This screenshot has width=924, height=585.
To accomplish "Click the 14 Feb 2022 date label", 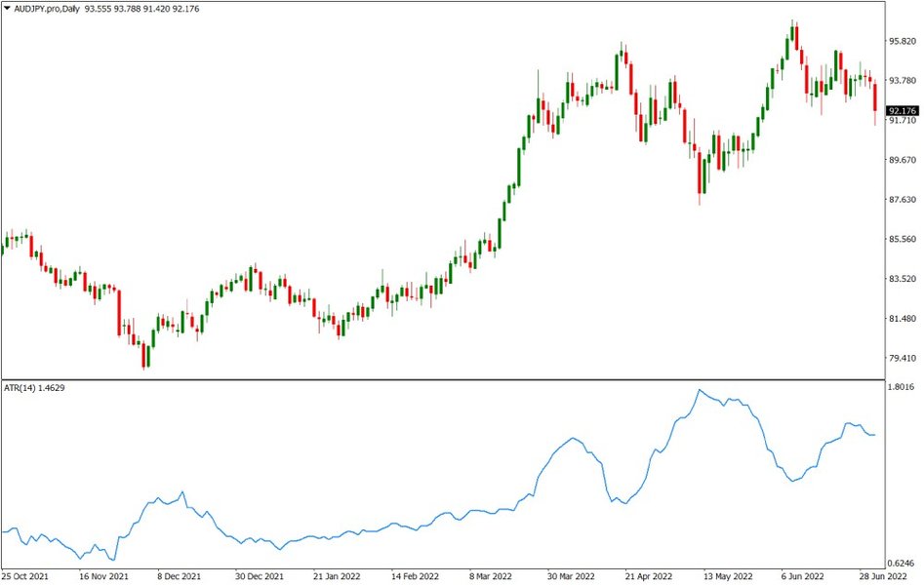I will point(415,575).
